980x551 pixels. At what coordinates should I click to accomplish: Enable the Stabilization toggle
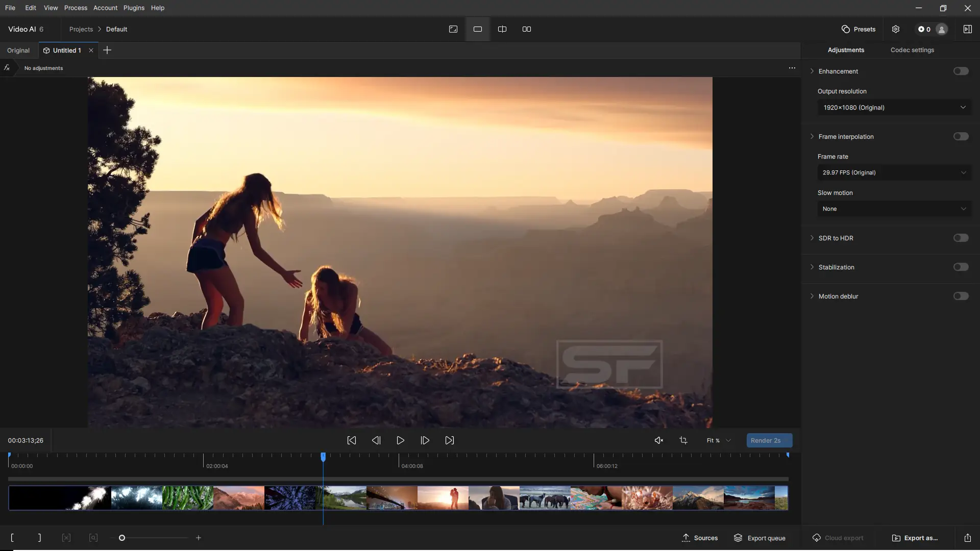point(961,267)
